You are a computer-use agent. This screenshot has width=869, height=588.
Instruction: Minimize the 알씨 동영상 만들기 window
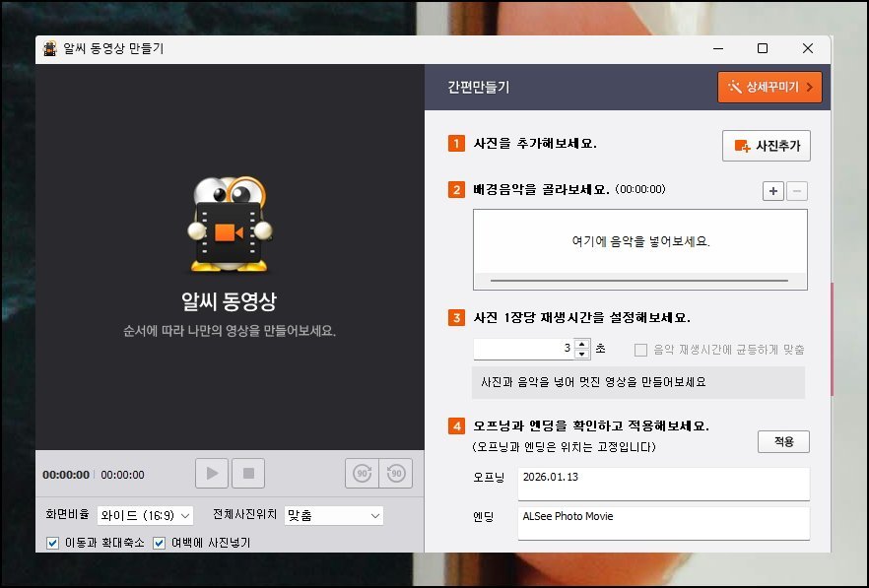[718, 49]
